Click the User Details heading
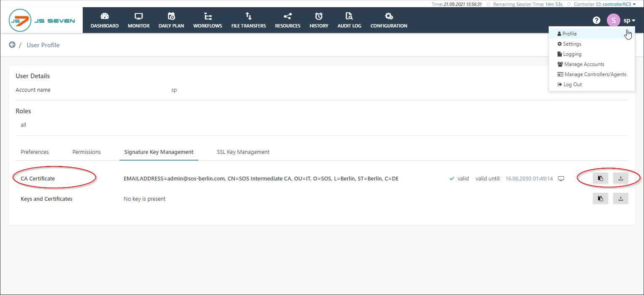This screenshot has width=644, height=295. 32,76
